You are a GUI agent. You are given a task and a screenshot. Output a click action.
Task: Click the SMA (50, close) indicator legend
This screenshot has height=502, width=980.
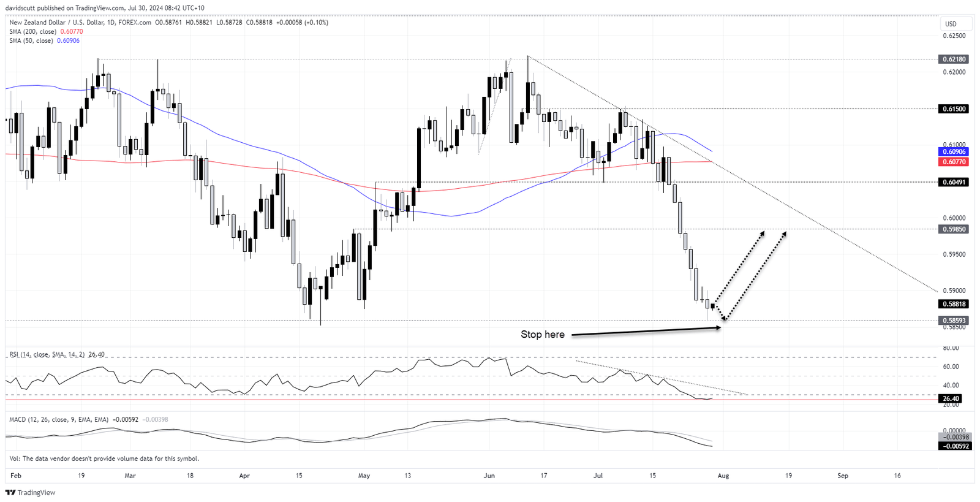pos(44,40)
